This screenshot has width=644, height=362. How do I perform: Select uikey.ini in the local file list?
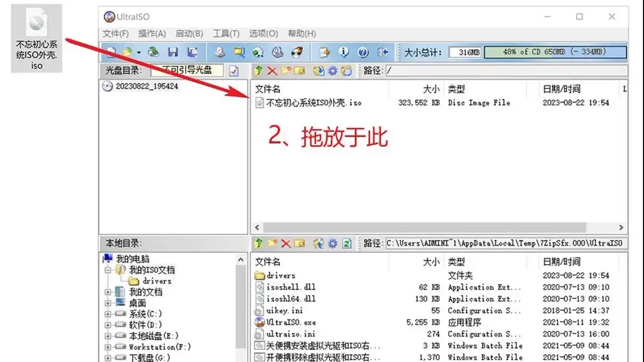pos(285,311)
